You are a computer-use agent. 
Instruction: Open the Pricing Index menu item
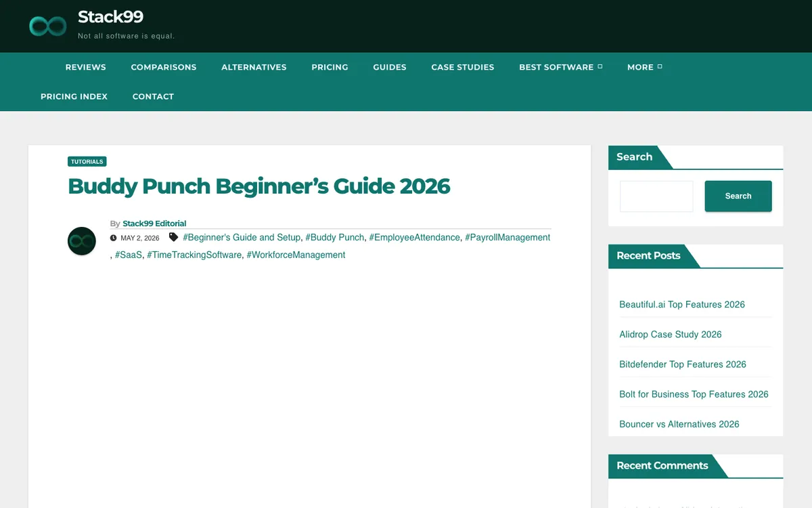tap(74, 96)
